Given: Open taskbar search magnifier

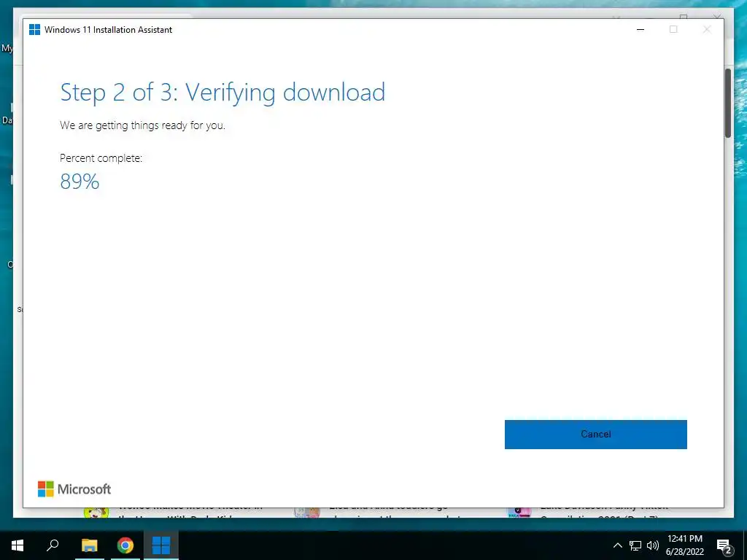Looking at the screenshot, I should pyautogui.click(x=53, y=545).
